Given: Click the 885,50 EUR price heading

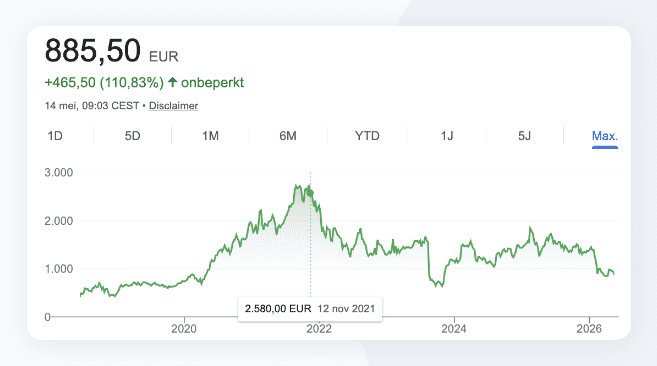Looking at the screenshot, I should coord(111,51).
